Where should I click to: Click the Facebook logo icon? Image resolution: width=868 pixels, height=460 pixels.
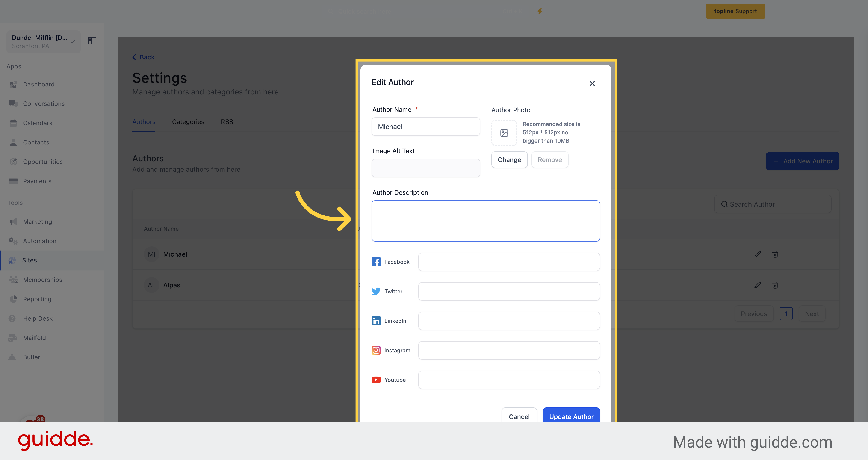pyautogui.click(x=376, y=262)
